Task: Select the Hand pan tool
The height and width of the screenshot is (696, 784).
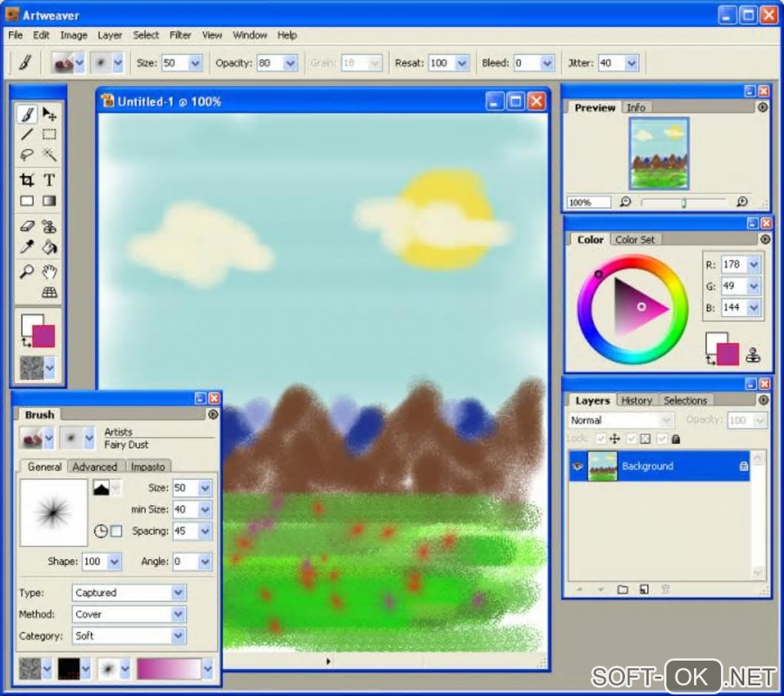Action: [x=49, y=271]
